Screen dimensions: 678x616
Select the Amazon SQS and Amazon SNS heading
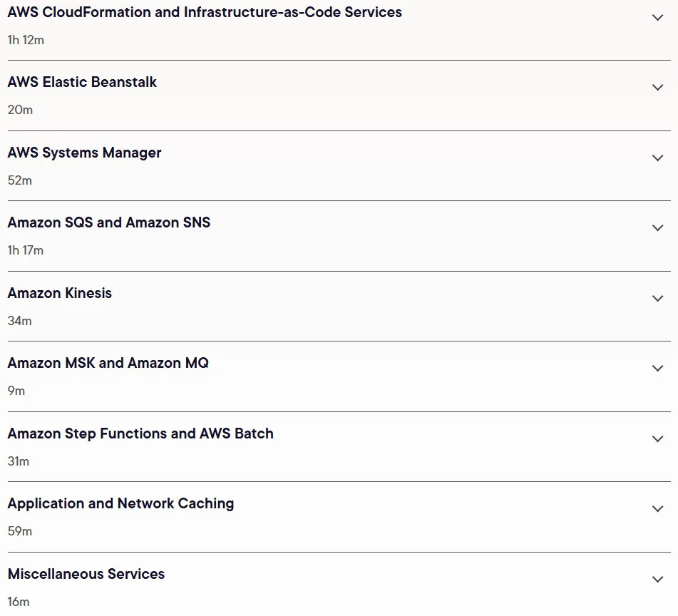pyautogui.click(x=109, y=222)
